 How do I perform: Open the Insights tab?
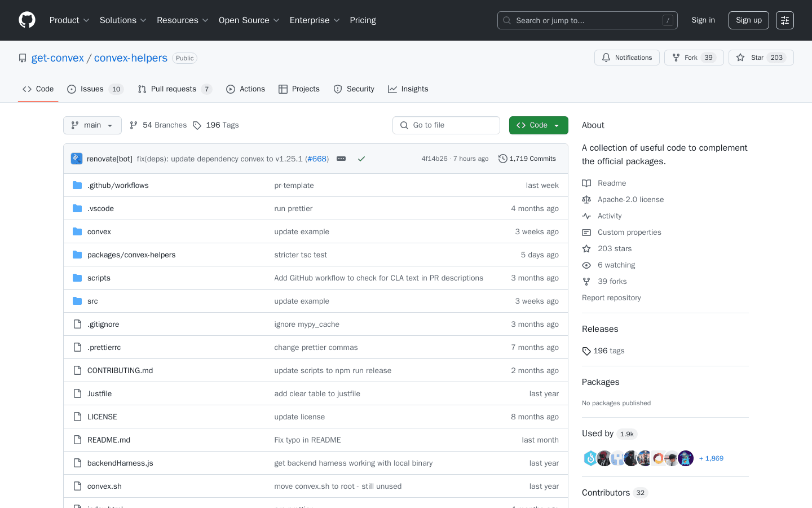(408, 89)
